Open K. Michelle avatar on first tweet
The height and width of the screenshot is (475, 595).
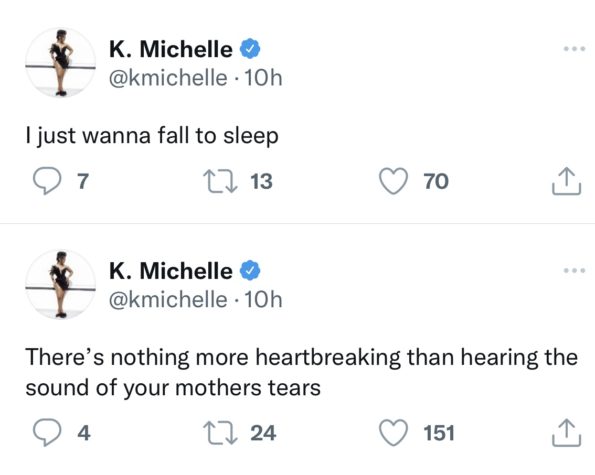pos(60,63)
